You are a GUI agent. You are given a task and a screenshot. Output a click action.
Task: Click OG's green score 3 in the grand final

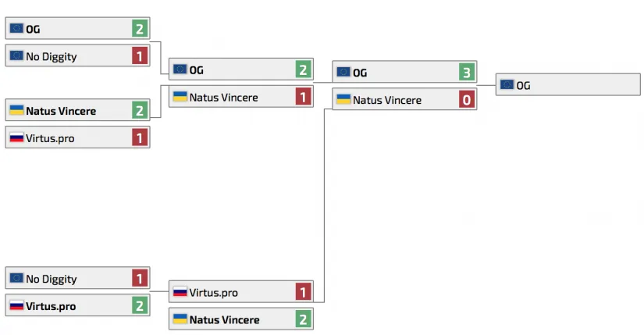pyautogui.click(x=467, y=73)
